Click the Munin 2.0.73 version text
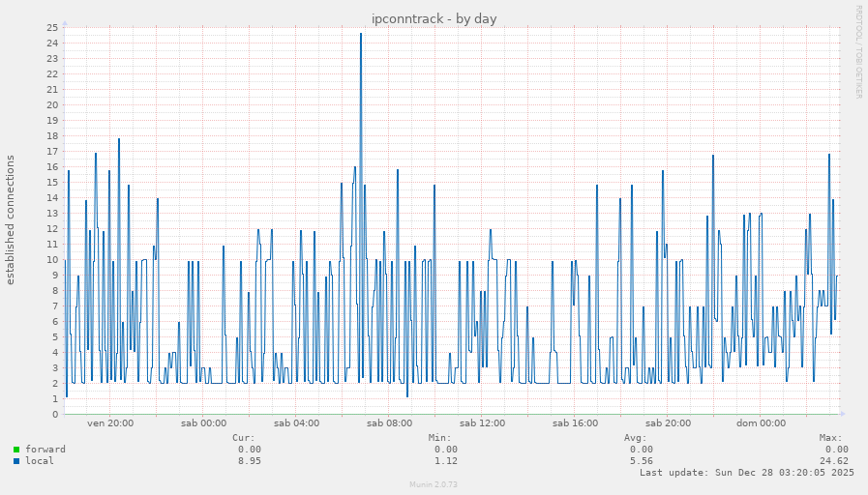868x495 pixels. (x=434, y=484)
